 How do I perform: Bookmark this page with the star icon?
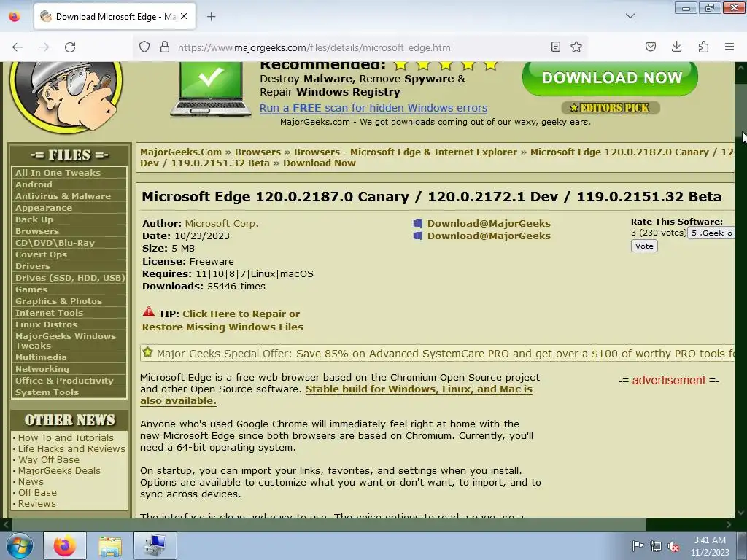(x=576, y=47)
